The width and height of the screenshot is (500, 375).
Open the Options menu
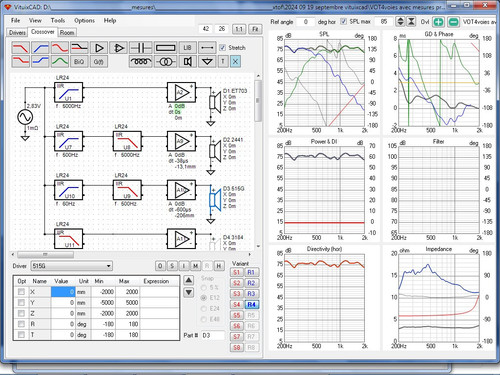tap(84, 20)
